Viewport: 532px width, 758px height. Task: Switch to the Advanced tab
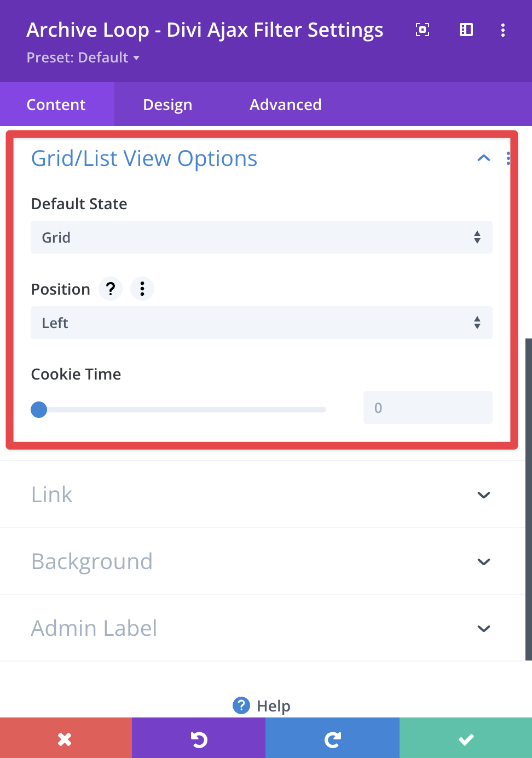point(285,105)
